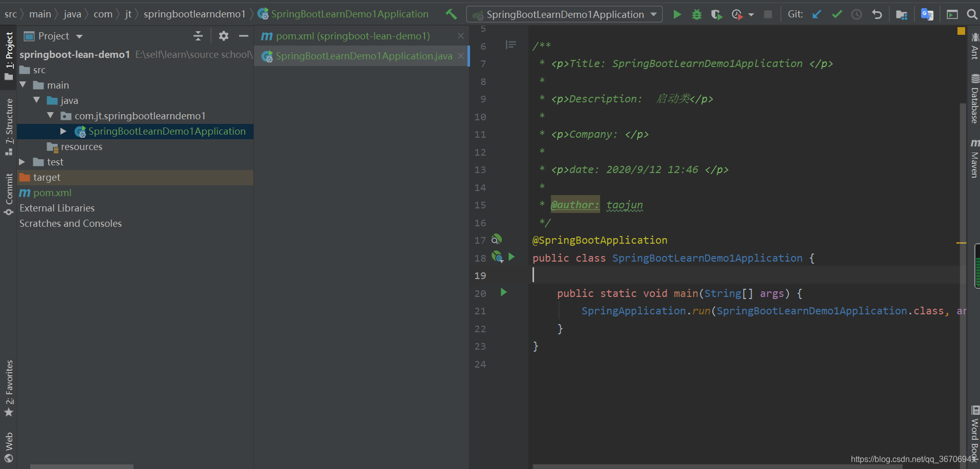980x469 pixels.
Task: Click the Stop process square icon
Action: click(768, 14)
